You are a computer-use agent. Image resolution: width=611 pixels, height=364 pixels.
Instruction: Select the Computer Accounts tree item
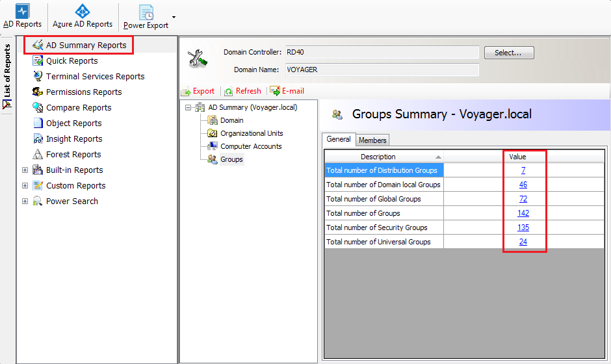pyautogui.click(x=251, y=146)
